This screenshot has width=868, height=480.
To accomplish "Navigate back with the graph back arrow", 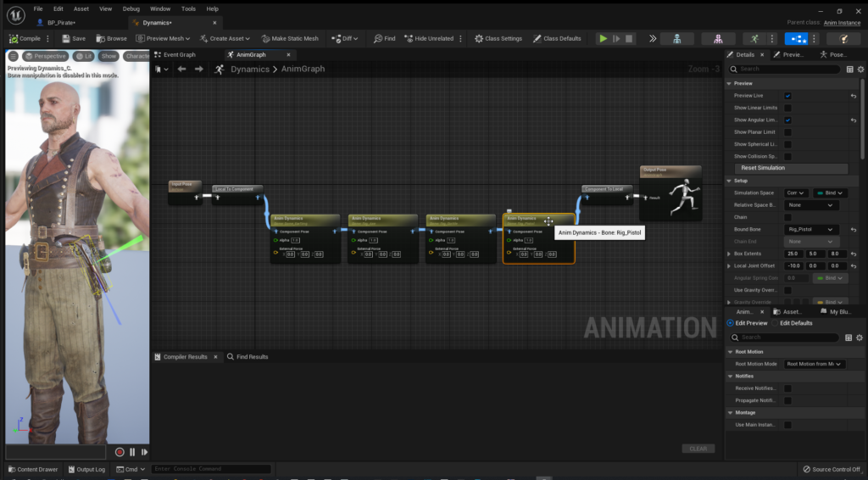I will click(x=181, y=70).
